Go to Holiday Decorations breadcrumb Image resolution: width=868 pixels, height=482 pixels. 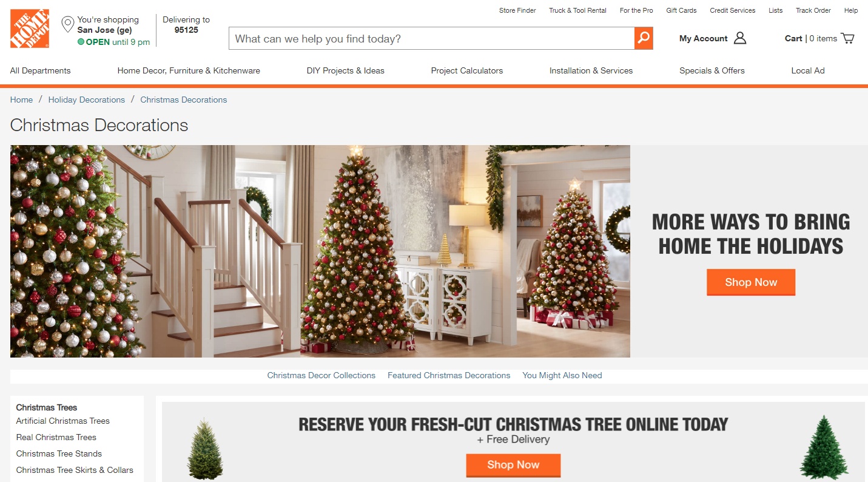click(87, 100)
